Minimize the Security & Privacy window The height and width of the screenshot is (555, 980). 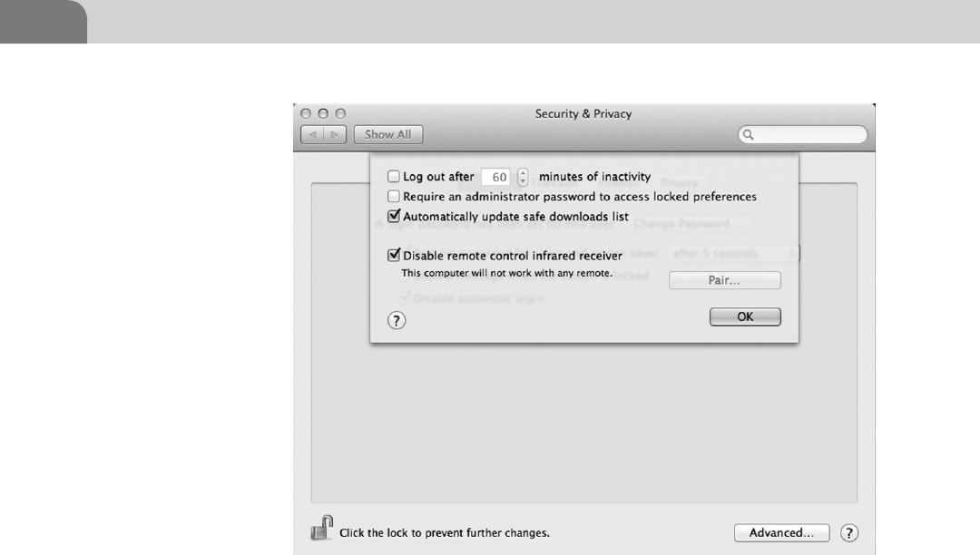coord(323,113)
